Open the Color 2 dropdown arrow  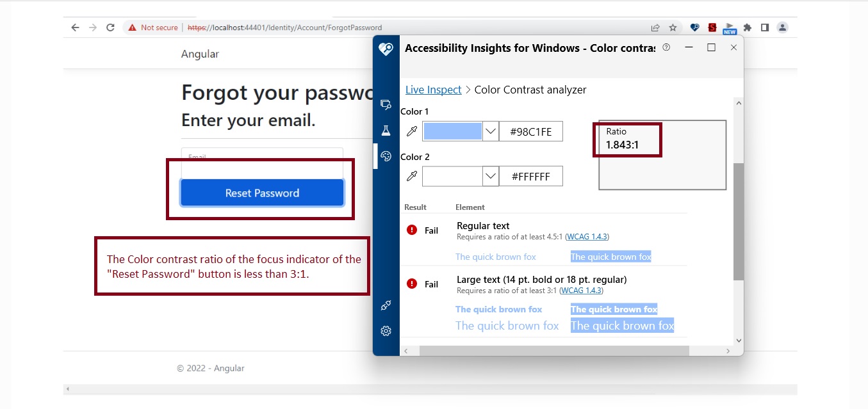(x=490, y=176)
